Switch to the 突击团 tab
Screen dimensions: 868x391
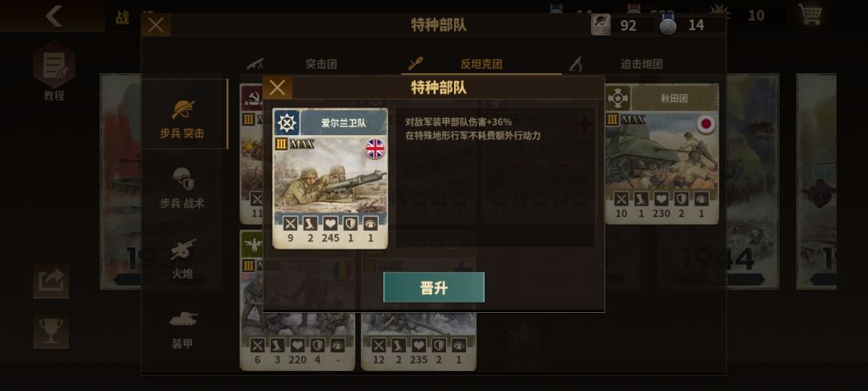pos(321,64)
